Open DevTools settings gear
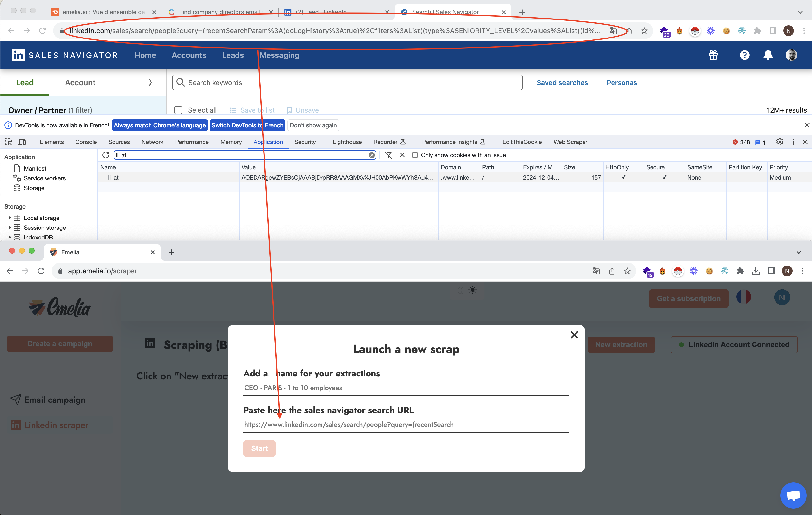Viewport: 812px width, 515px height. point(780,142)
